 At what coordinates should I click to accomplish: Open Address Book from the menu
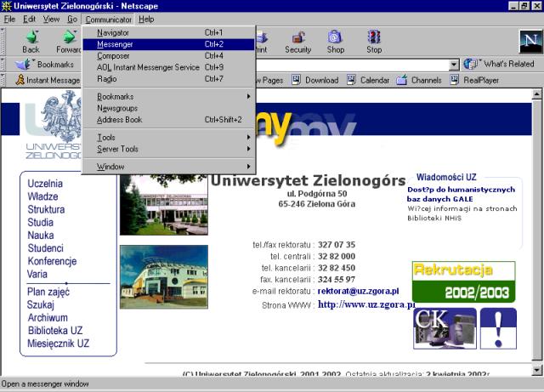169,119
